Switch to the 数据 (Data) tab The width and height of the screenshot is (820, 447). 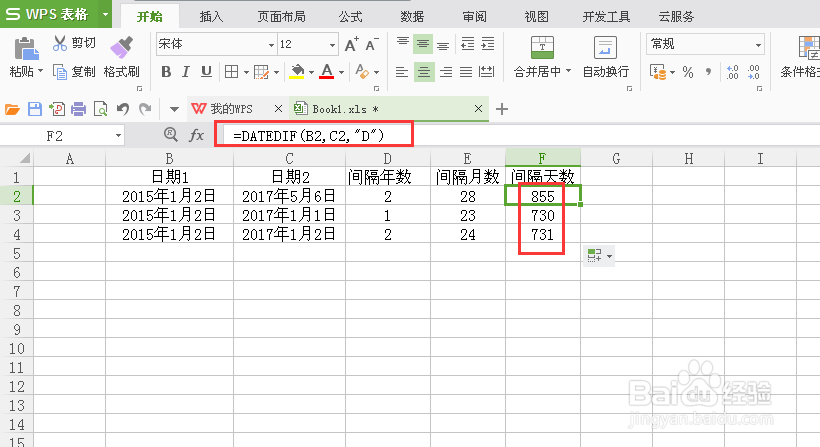coord(412,17)
